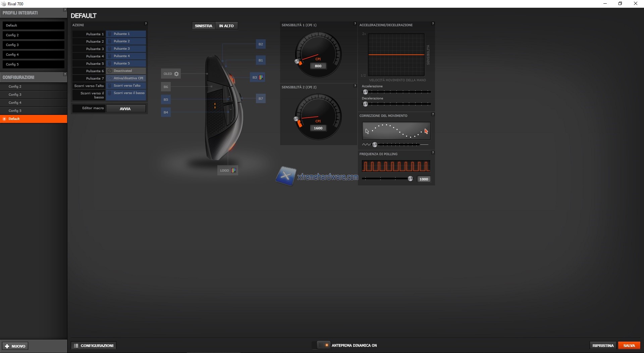Open Pulsante 7 Attiva/disattiva CPI dropdown
This screenshot has width=644, height=353.
click(126, 78)
